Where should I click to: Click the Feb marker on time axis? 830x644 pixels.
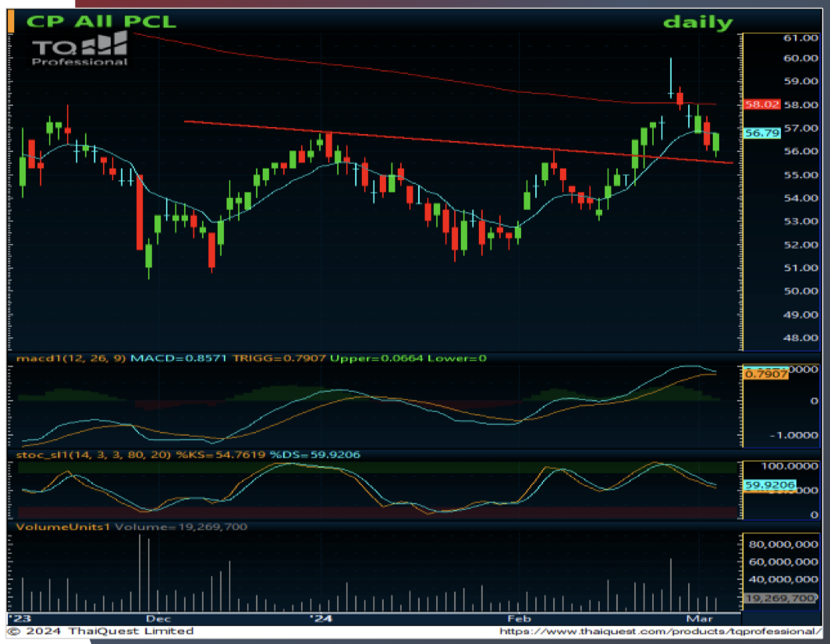pyautogui.click(x=519, y=618)
